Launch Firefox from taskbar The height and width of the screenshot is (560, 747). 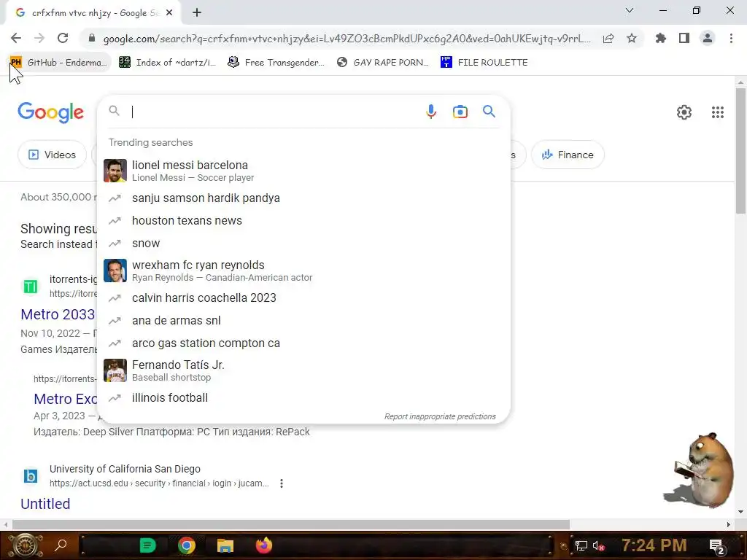tap(264, 545)
